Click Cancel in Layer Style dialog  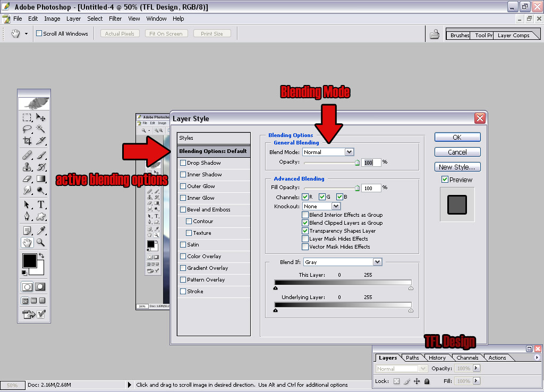(x=457, y=152)
